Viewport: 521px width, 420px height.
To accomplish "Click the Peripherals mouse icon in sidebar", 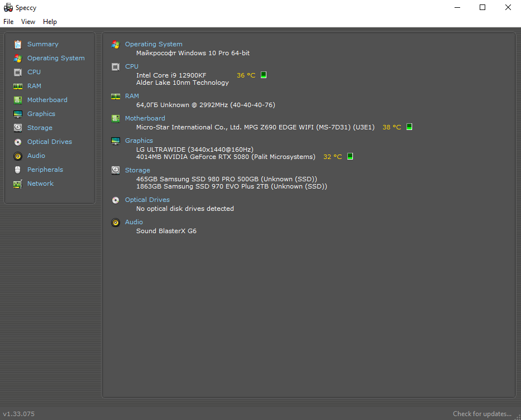I will point(18,170).
